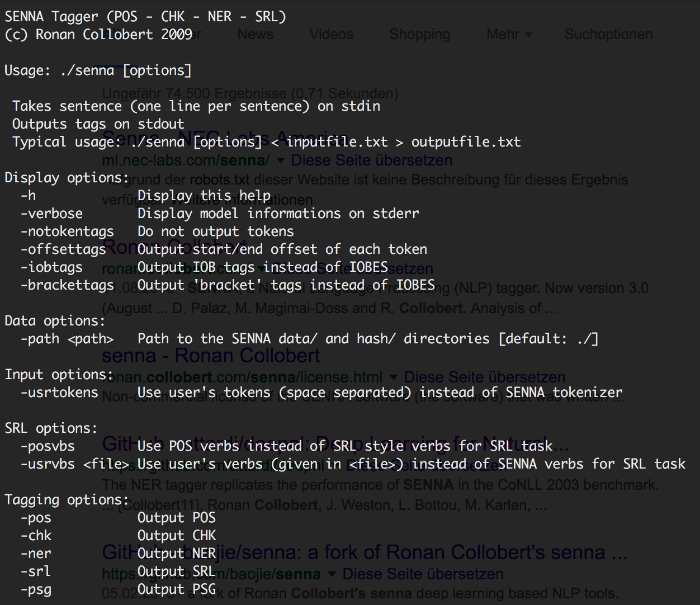Viewport: 700px width, 605px height.
Task: Open the dropdown arrow next to github.com/baojie/senna
Action: point(331,574)
